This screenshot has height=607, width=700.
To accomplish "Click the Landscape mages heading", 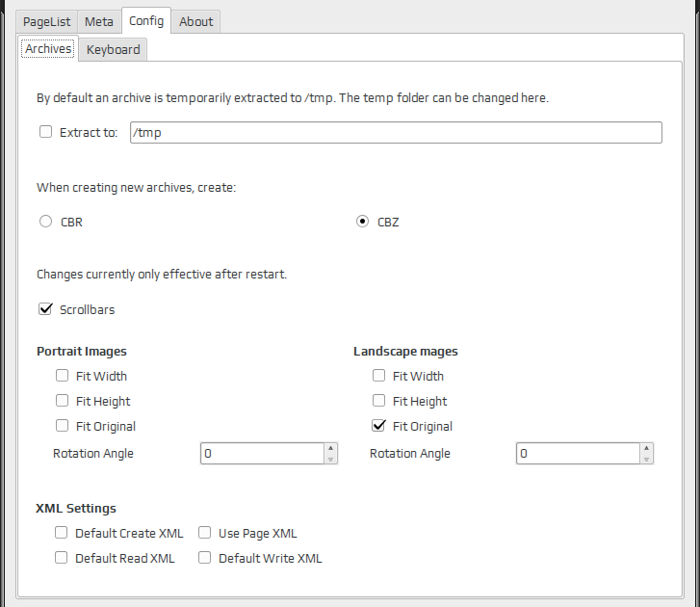I will point(405,352).
